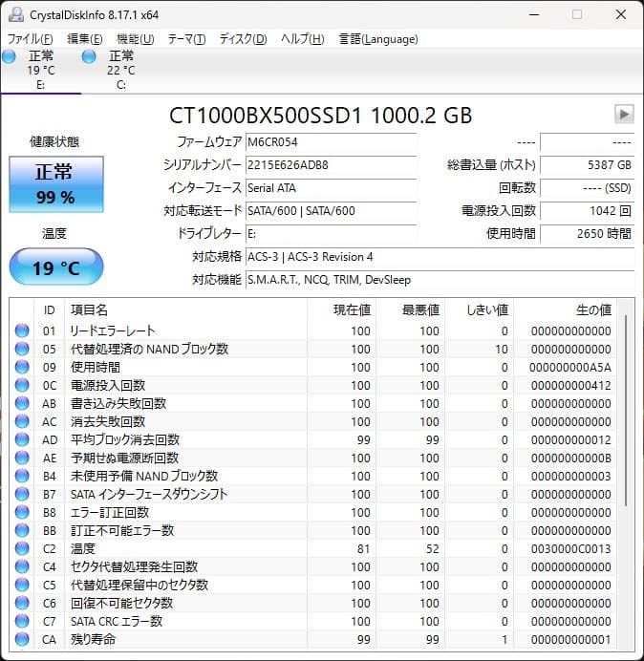This screenshot has width=644, height=661.
Task: Click total host writes value 5387 GB
Action: tap(587, 165)
